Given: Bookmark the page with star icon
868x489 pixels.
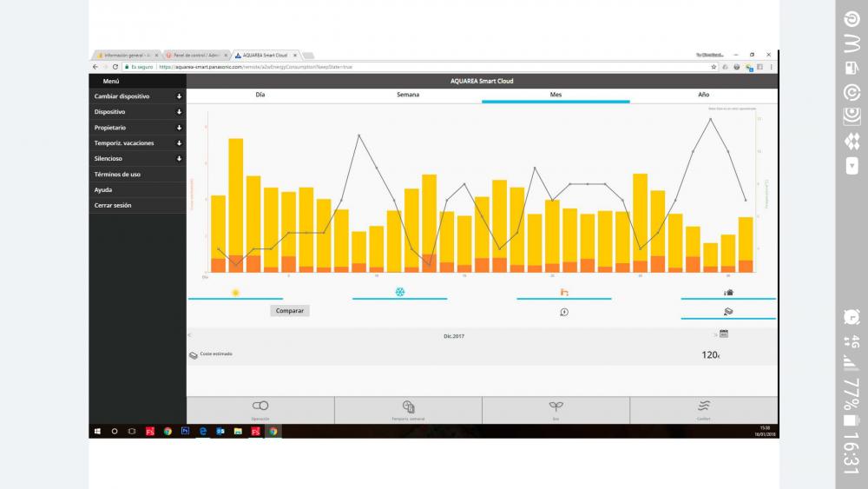Looking at the screenshot, I should [713, 67].
